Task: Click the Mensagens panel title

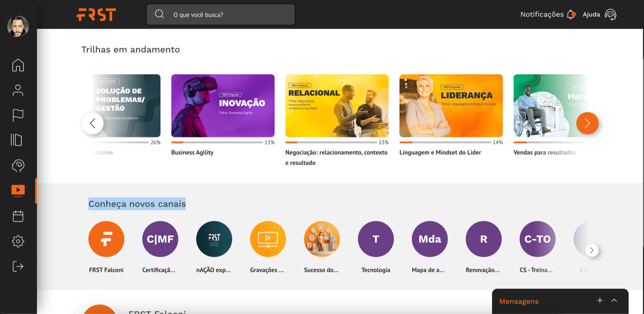Action: [x=519, y=301]
